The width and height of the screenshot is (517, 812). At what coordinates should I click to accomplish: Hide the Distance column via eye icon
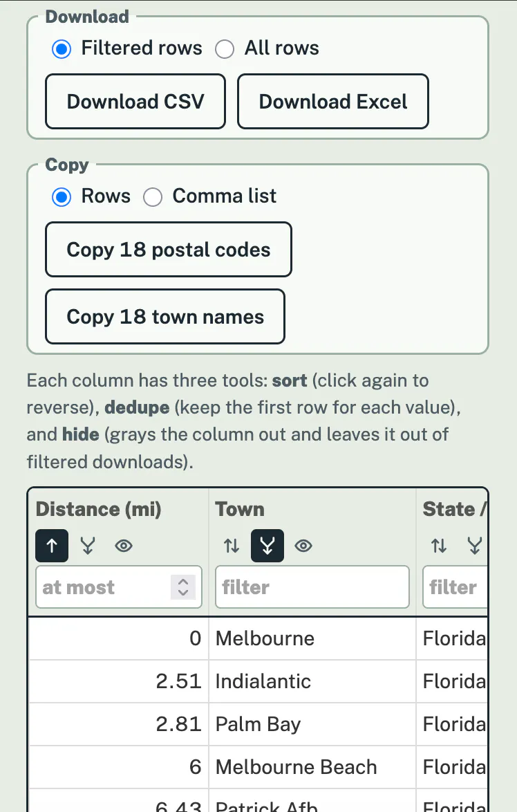click(x=124, y=545)
